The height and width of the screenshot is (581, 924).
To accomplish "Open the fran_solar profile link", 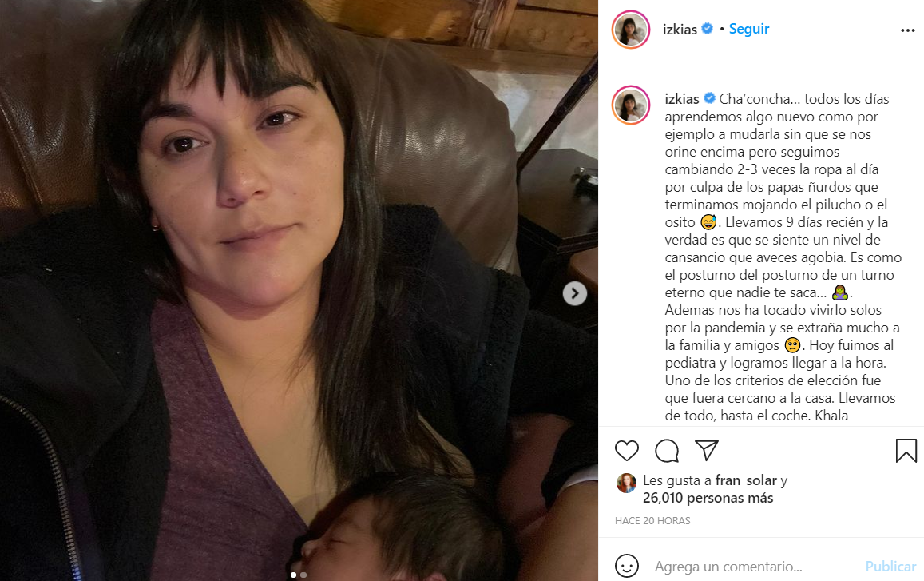I will point(746,481).
